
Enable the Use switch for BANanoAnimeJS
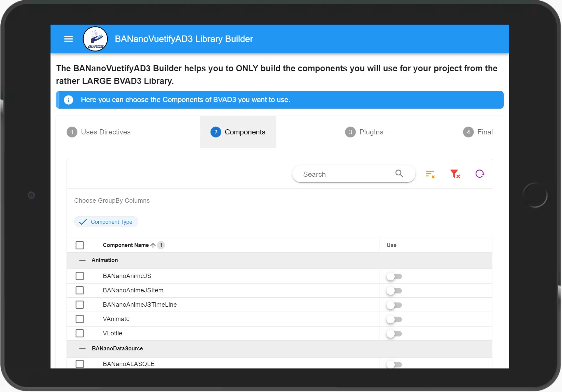coord(394,276)
